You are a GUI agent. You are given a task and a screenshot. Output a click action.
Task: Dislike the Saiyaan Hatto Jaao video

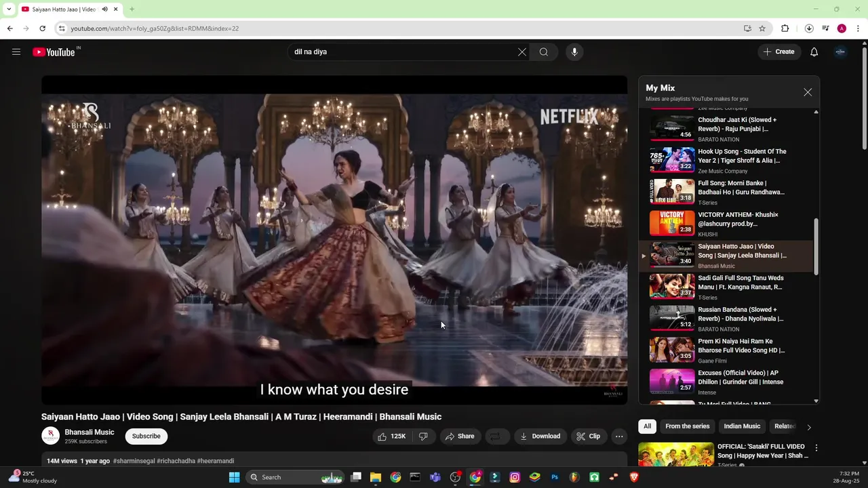[423, 436]
